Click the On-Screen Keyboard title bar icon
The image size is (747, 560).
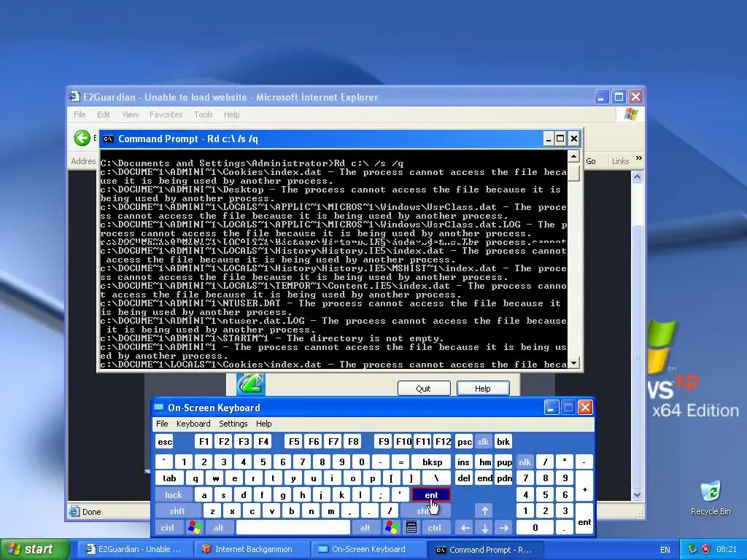159,407
